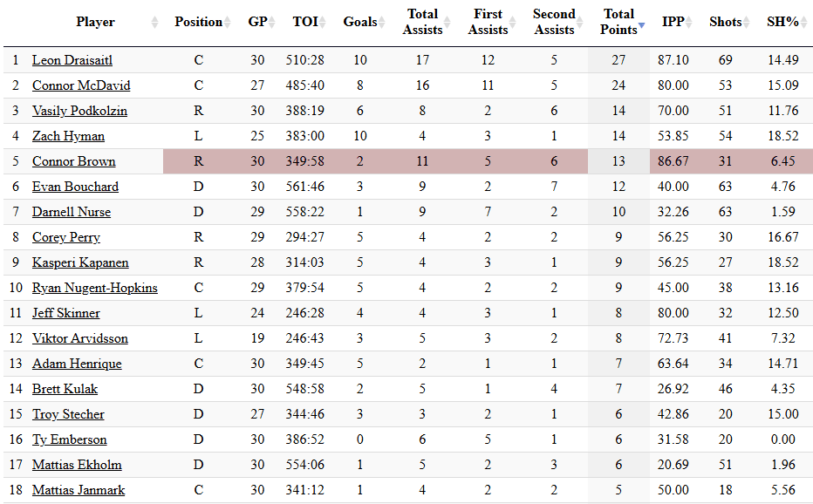Viewport: 813px width, 504px height.
Task: Toggle Total Points descending sort arrow
Action: pyautogui.click(x=641, y=26)
